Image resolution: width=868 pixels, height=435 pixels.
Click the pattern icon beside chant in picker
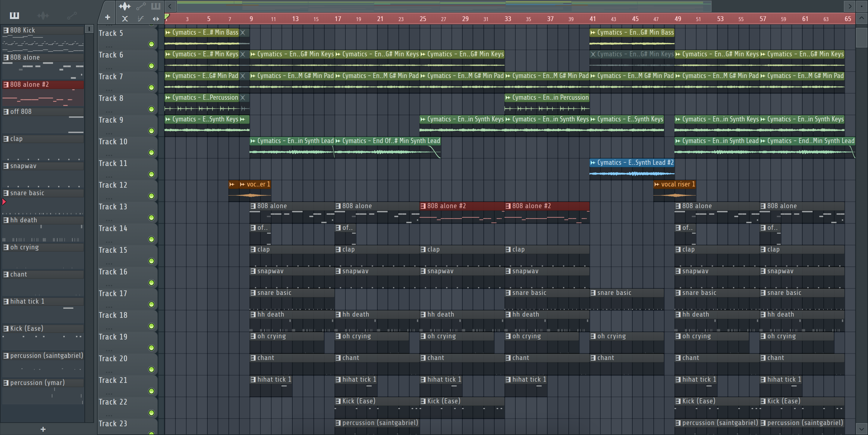(6, 274)
